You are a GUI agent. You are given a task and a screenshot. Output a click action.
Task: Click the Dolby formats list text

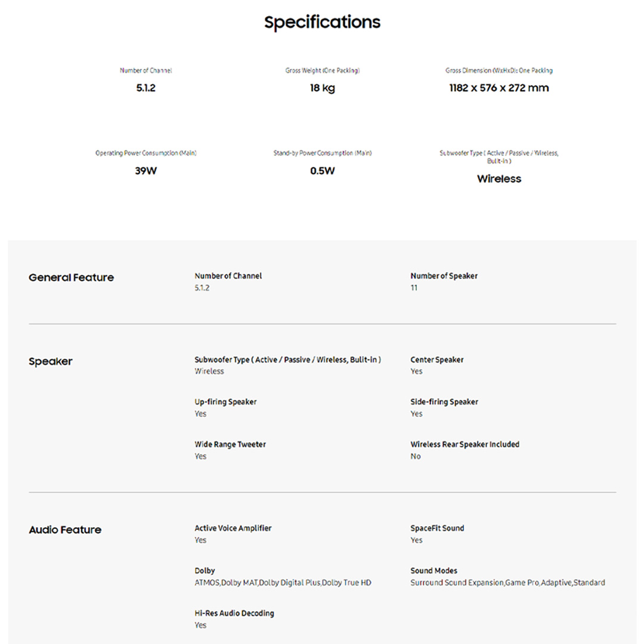tap(283, 583)
